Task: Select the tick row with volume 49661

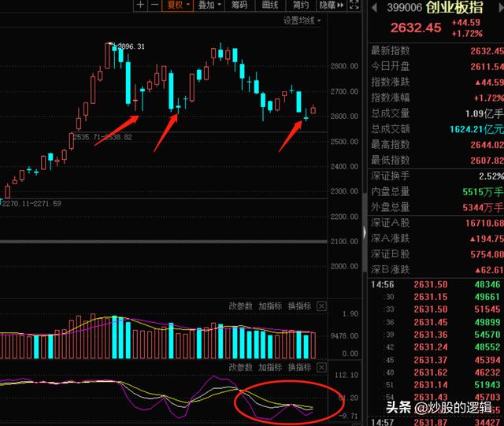Action: click(x=435, y=297)
